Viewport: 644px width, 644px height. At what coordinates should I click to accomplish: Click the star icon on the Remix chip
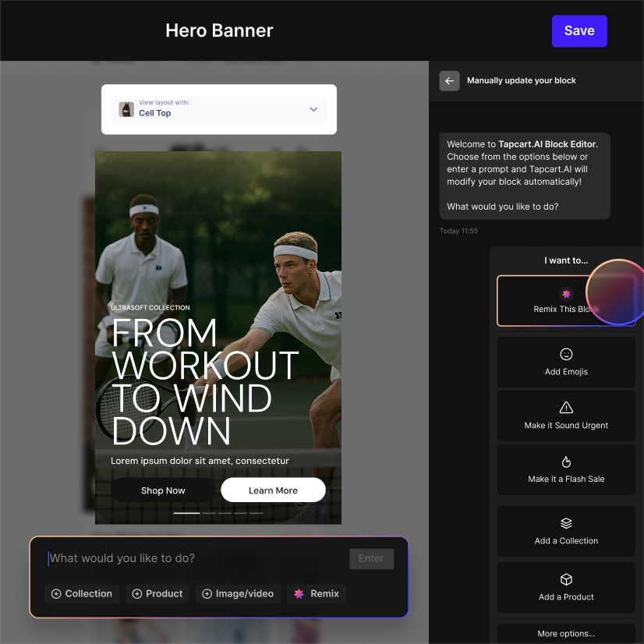(x=299, y=594)
